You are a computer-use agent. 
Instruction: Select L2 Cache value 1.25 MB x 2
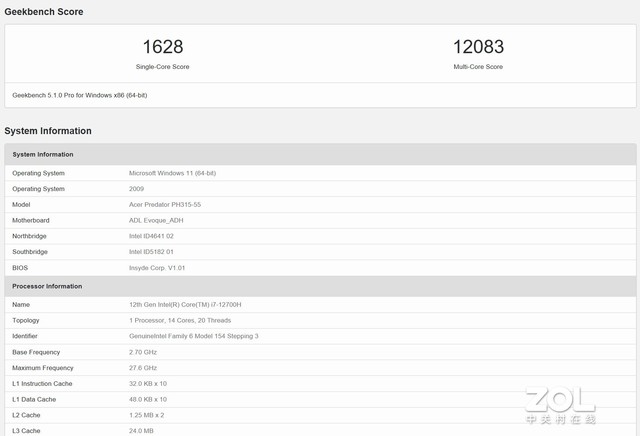(x=147, y=415)
